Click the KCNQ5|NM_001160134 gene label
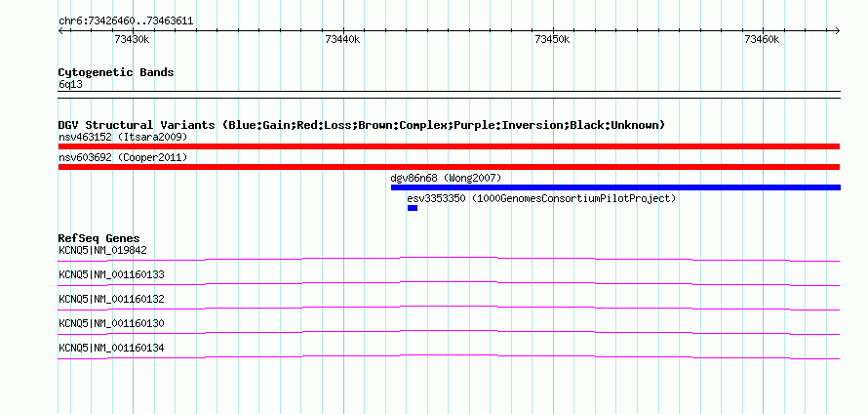This screenshot has height=414, width=868. [111, 348]
